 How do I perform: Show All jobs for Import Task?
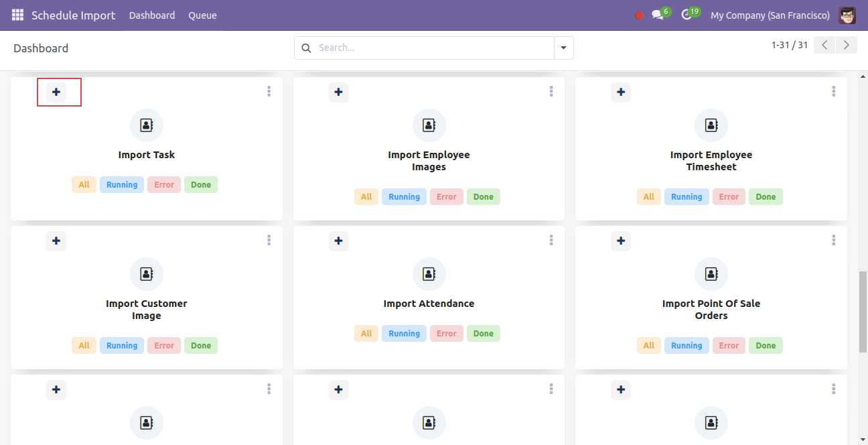(x=84, y=185)
